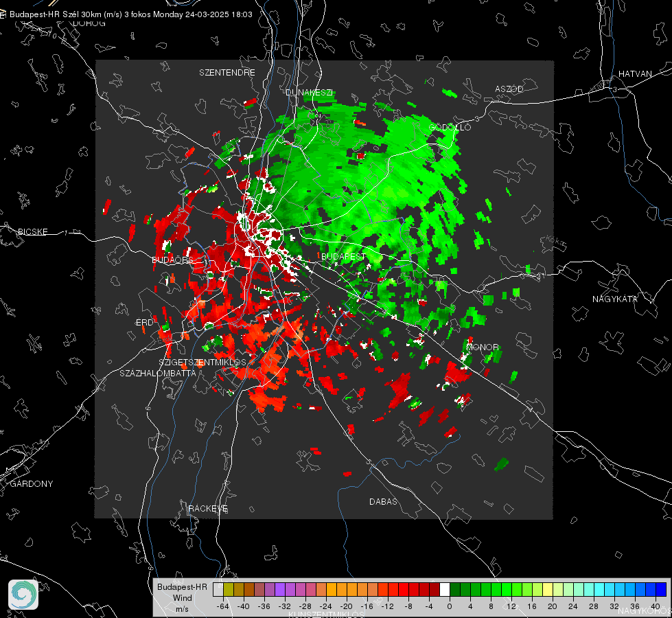Click the pale yellow swatch above legend value 20

click(548, 590)
